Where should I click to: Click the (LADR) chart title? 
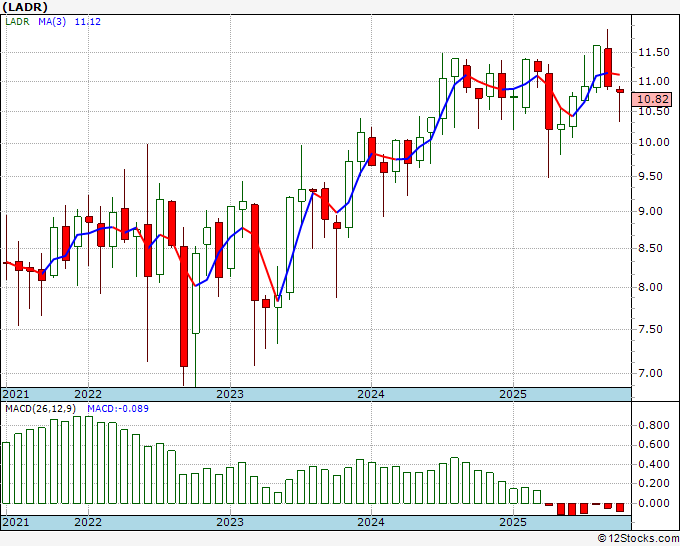pyautogui.click(x=25, y=7)
